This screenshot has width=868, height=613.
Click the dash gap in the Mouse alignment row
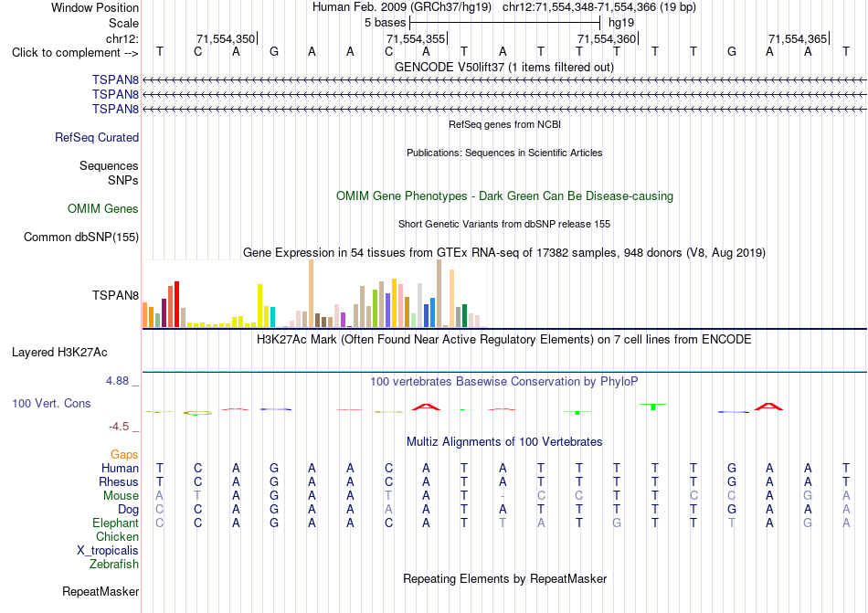[x=503, y=496]
